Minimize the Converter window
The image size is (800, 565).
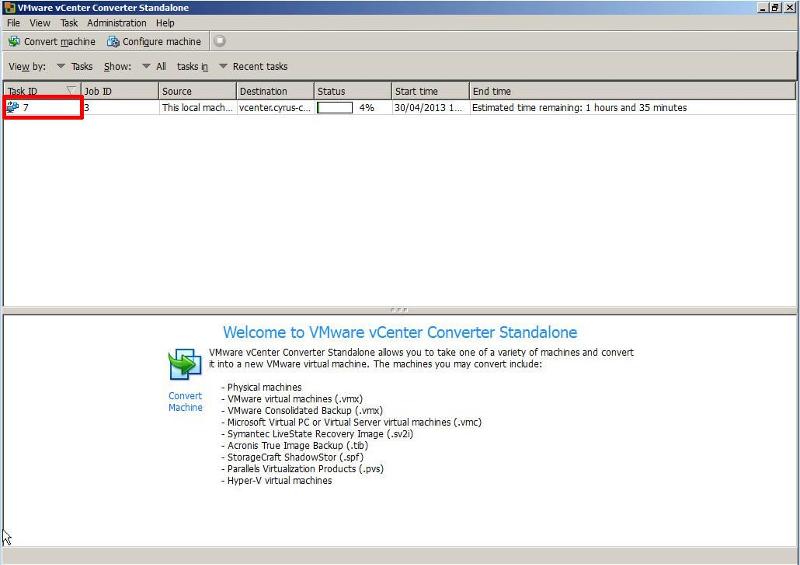(763, 8)
